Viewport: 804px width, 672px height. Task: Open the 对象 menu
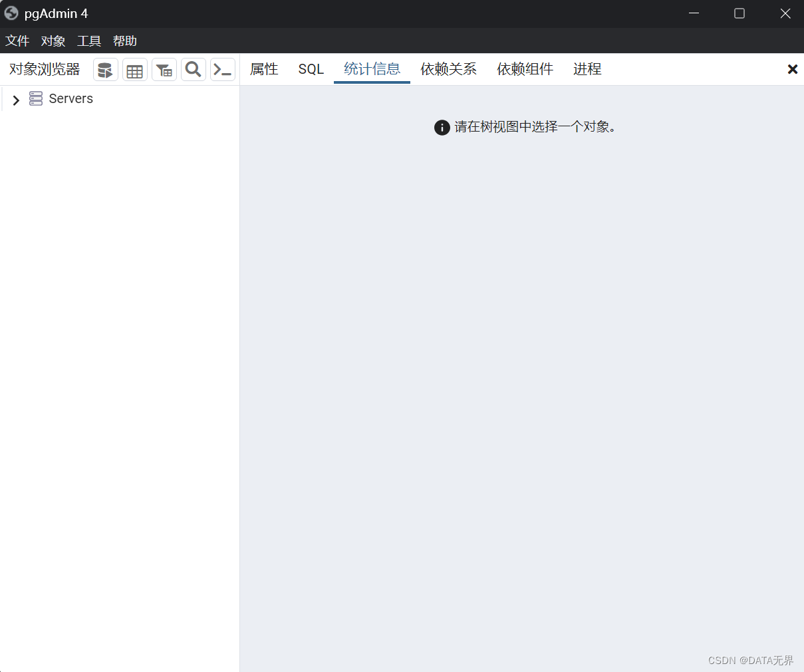[x=53, y=41]
